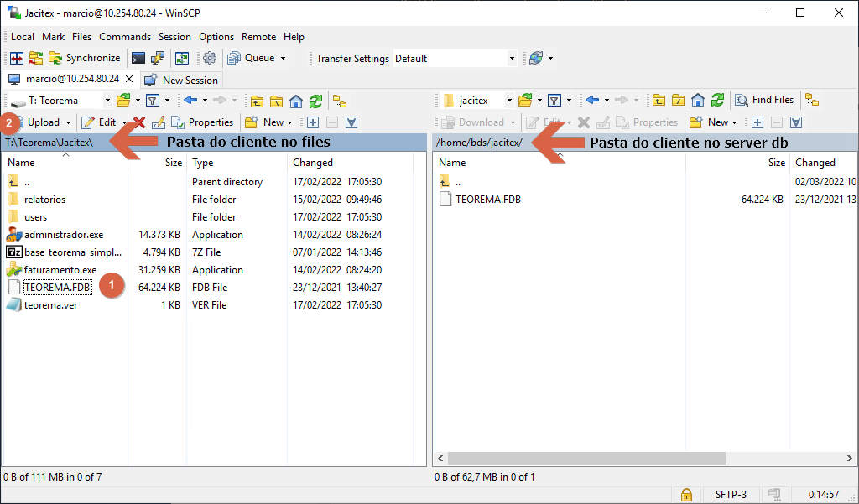Screen dimensions: 859x504
Task: Click the local red Delete icon
Action: click(140, 122)
